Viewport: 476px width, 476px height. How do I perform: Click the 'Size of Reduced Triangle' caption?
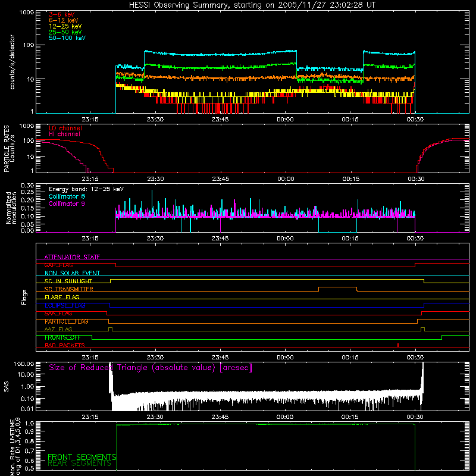[151, 368]
